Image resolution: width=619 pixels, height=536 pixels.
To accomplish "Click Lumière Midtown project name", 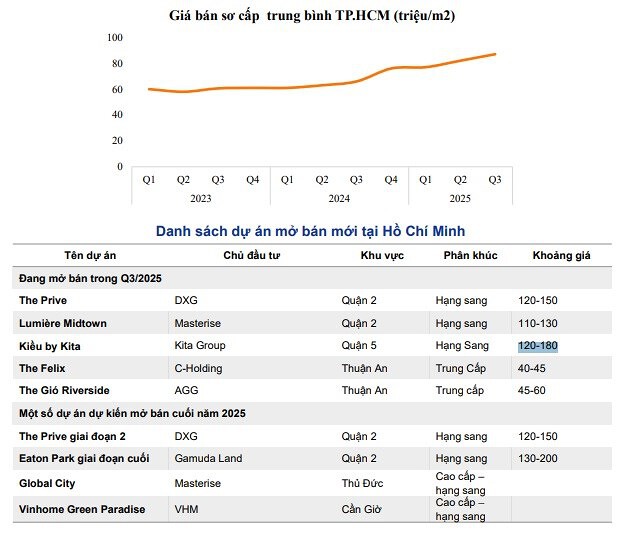I will tap(63, 323).
